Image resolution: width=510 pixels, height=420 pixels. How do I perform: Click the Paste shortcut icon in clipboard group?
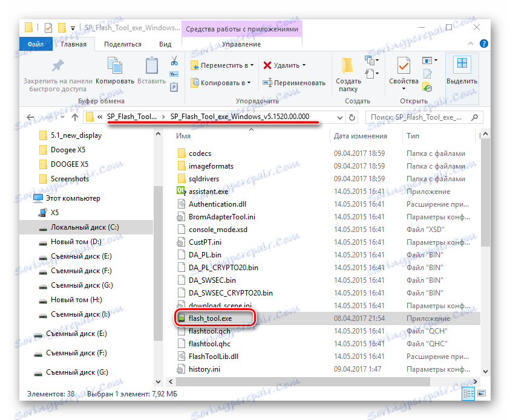[174, 87]
